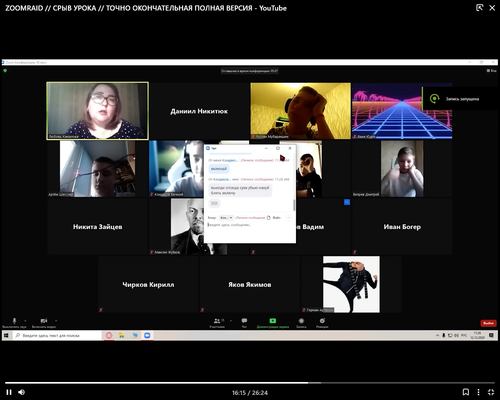Click the ZOOMRAID video title text
The image size is (500, 400).
pyautogui.click(x=146, y=8)
